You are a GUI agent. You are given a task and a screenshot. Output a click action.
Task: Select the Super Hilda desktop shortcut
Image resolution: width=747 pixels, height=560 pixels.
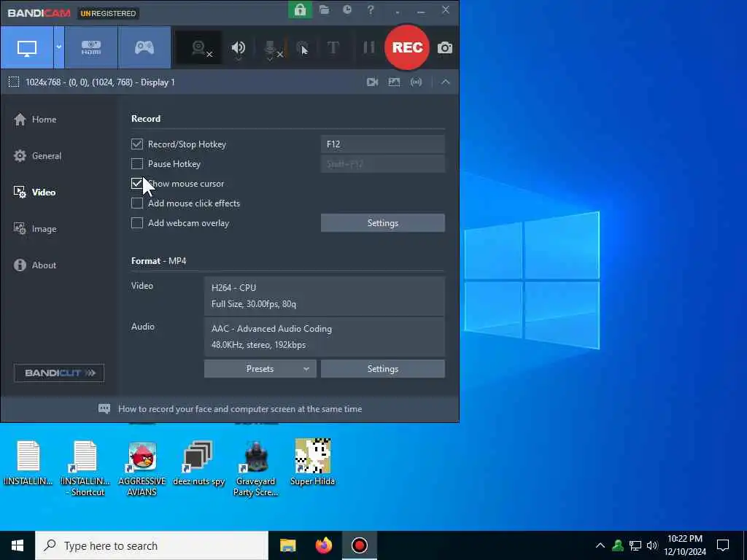click(312, 462)
